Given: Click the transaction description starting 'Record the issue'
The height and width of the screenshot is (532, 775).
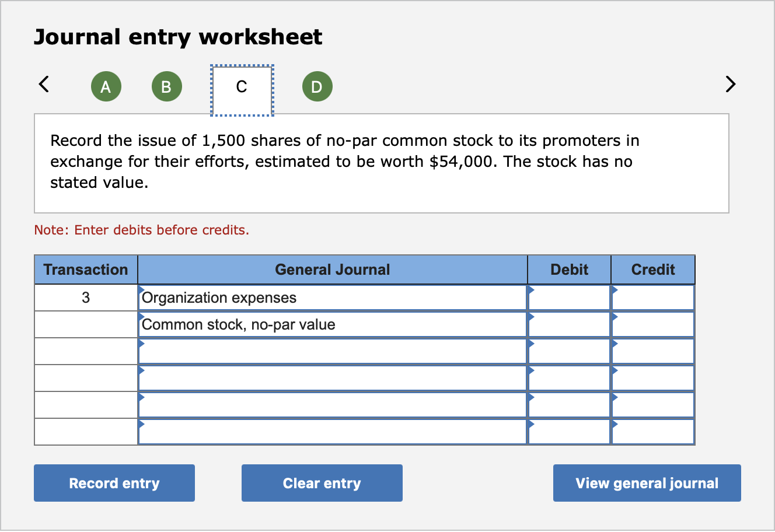Looking at the screenshot, I should [x=345, y=162].
